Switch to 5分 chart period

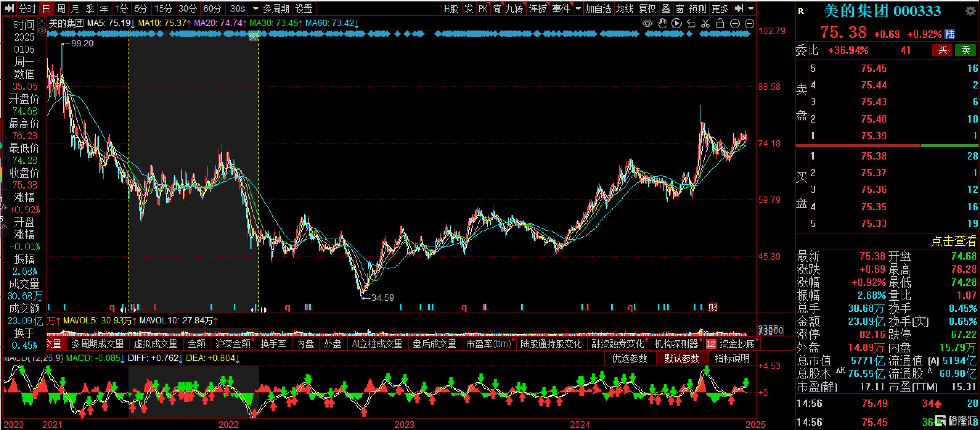[x=141, y=8]
